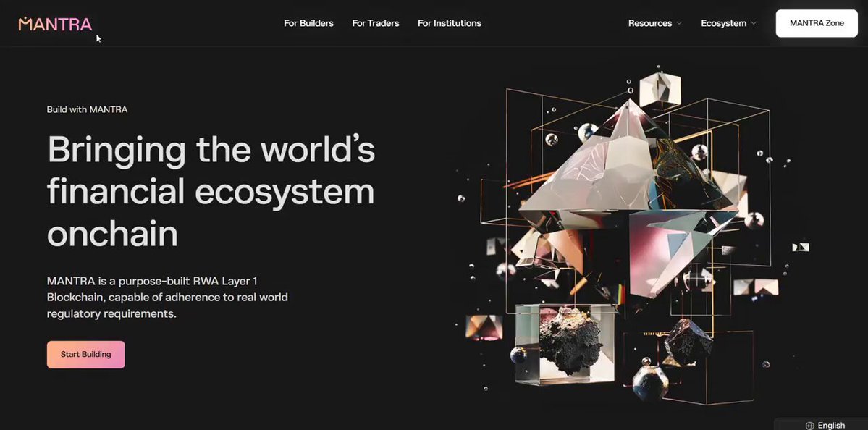Click the geometric crystal hero artwork
This screenshot has width=868, height=430.
[634, 235]
